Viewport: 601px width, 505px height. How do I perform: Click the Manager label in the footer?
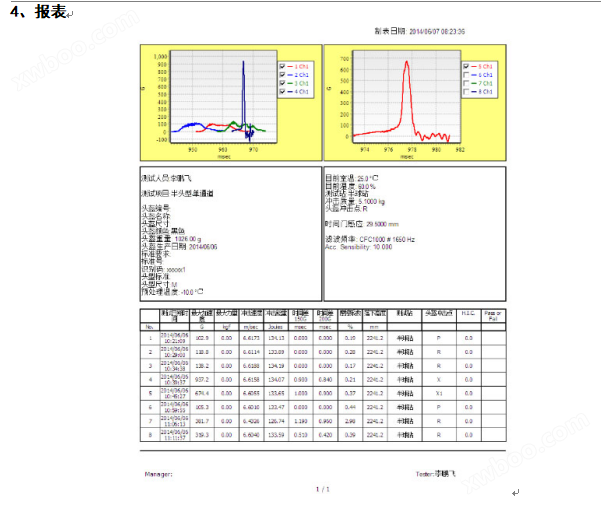[x=159, y=474]
